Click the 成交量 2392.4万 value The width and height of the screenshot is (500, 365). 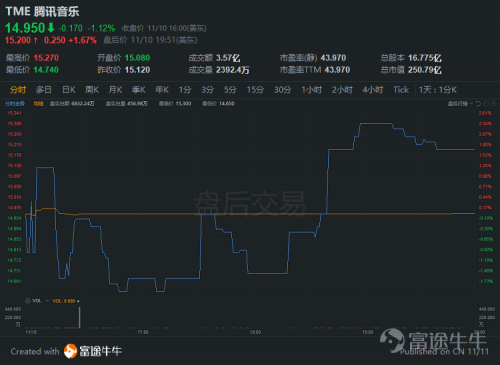(233, 70)
